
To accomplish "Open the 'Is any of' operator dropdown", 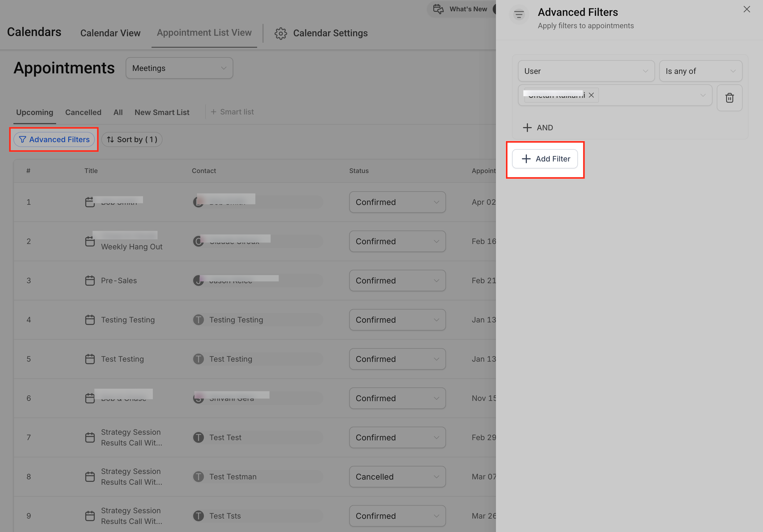I will point(700,71).
